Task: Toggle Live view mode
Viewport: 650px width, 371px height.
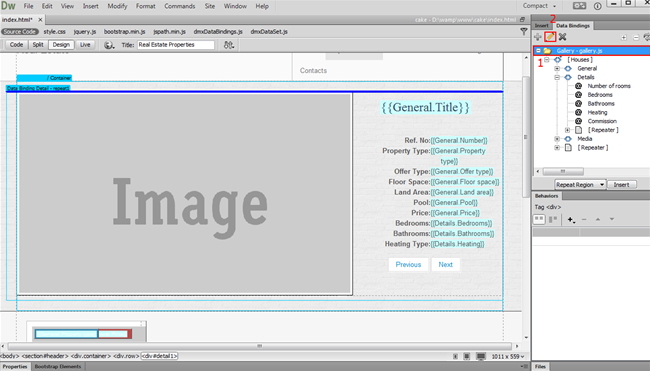Action: coord(85,45)
